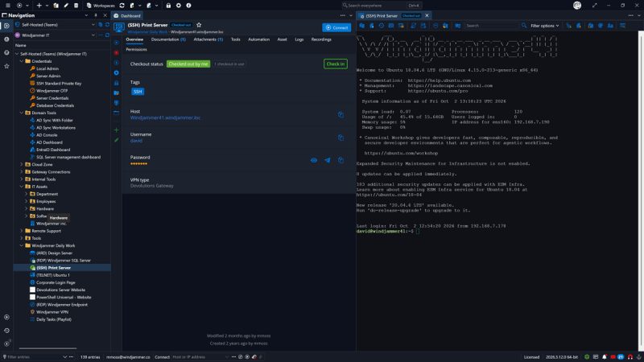Click the play/open session toolbar icon

point(19,6)
